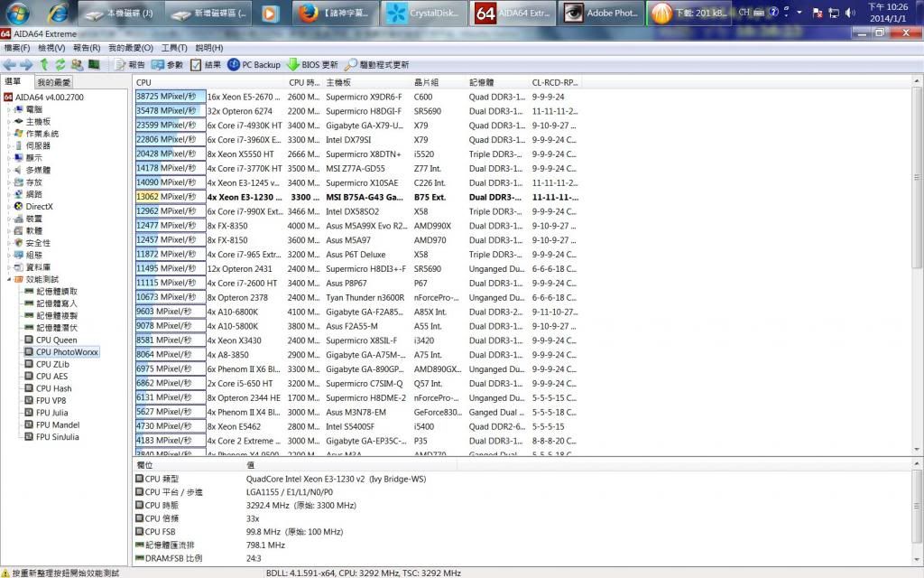
Task: Open the Windows Start menu orb
Action: (18, 13)
